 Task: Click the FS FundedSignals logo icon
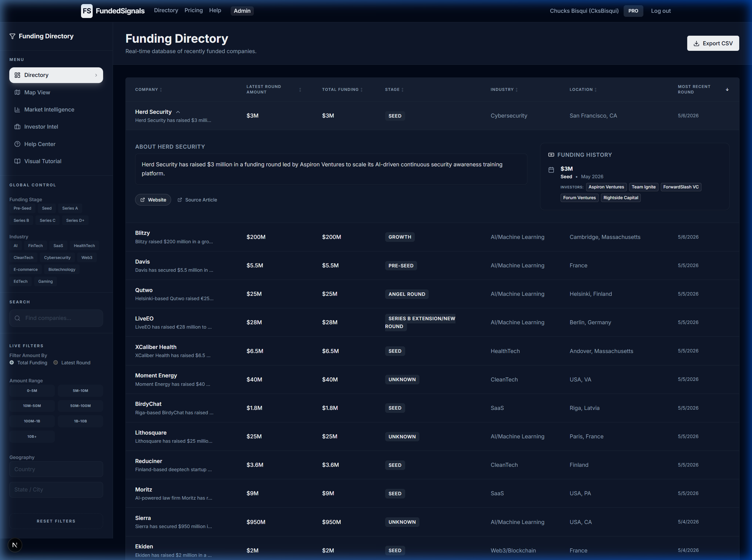click(87, 11)
